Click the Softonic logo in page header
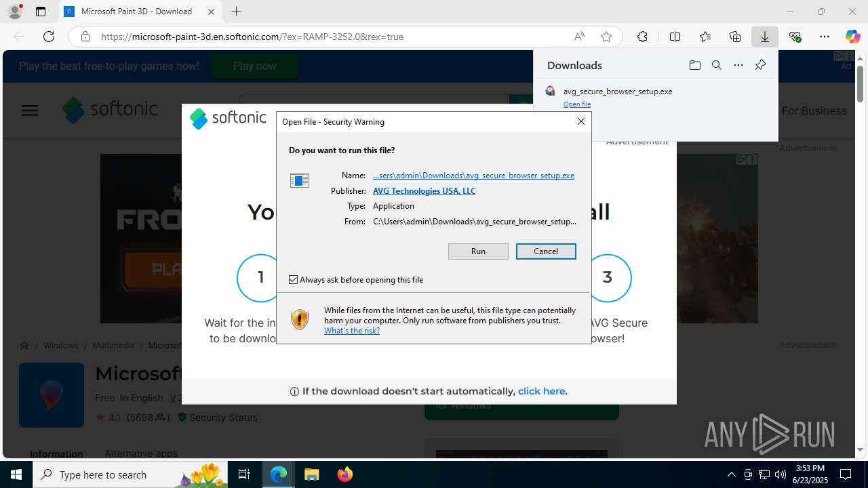The height and width of the screenshot is (488, 868). 110,110
